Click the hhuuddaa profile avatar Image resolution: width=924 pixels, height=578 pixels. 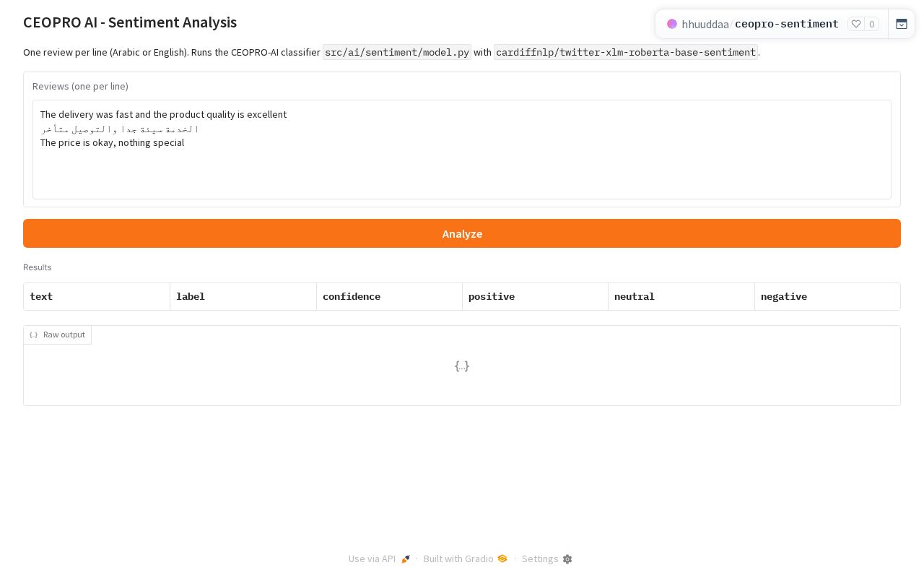tap(672, 24)
